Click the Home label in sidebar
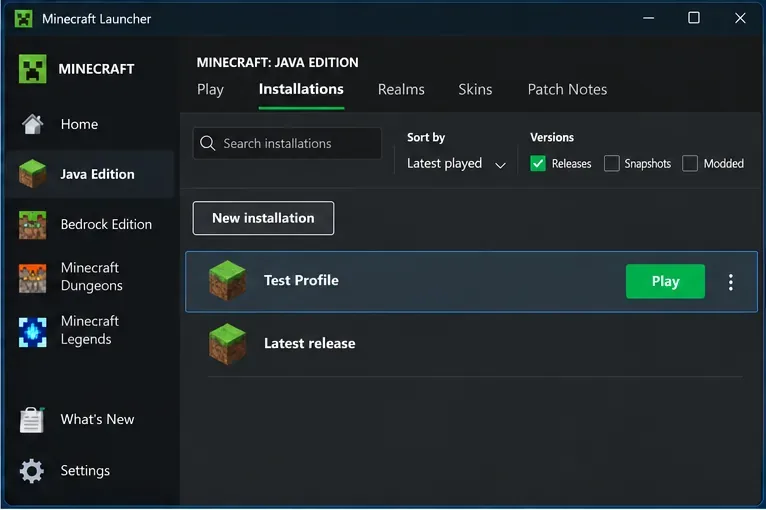766x510 pixels. (79, 125)
